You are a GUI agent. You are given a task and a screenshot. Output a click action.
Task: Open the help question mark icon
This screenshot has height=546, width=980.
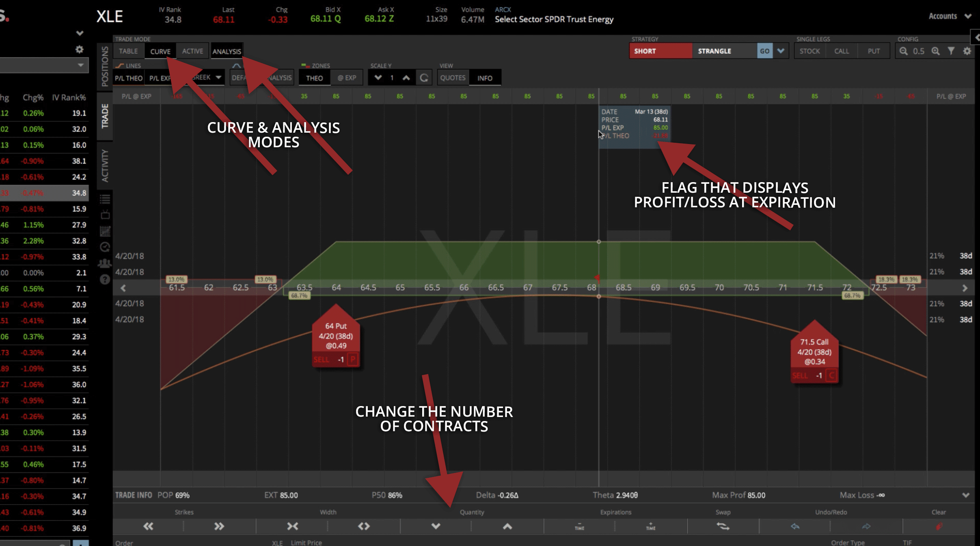[x=105, y=279]
